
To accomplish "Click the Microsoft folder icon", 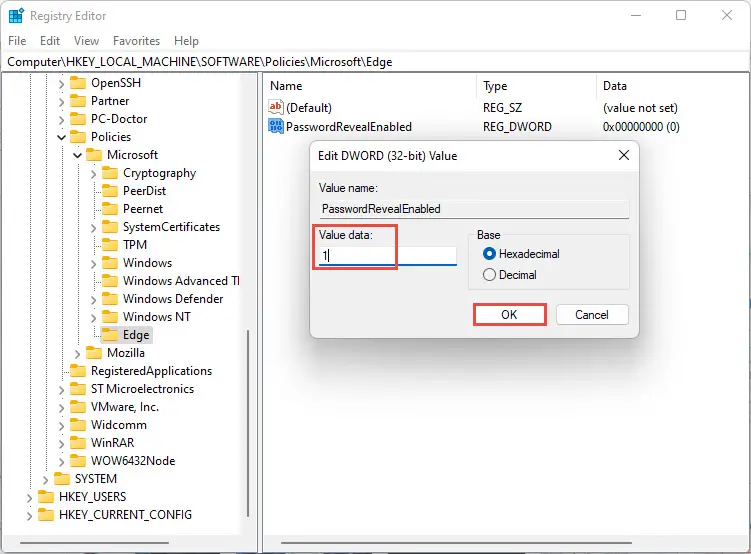I will point(94,155).
